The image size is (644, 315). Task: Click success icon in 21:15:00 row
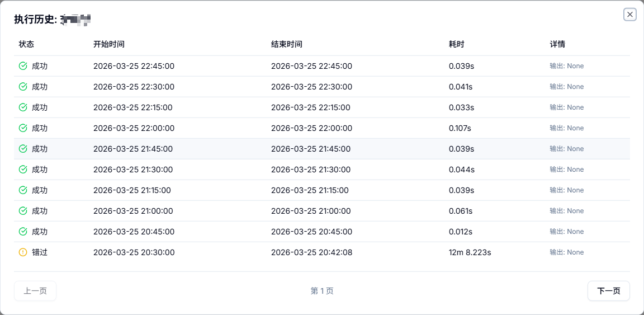[23, 190]
